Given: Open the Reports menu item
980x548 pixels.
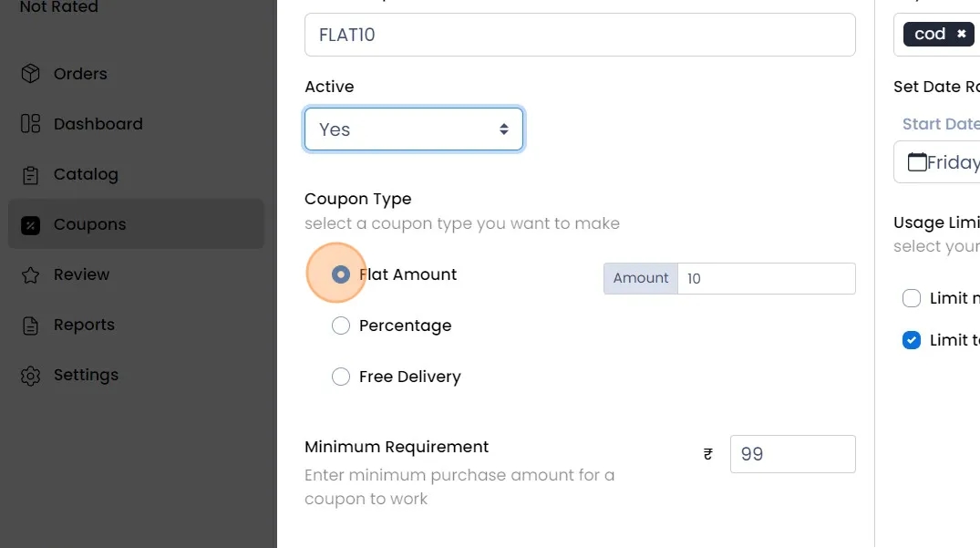Looking at the screenshot, I should pyautogui.click(x=84, y=326).
